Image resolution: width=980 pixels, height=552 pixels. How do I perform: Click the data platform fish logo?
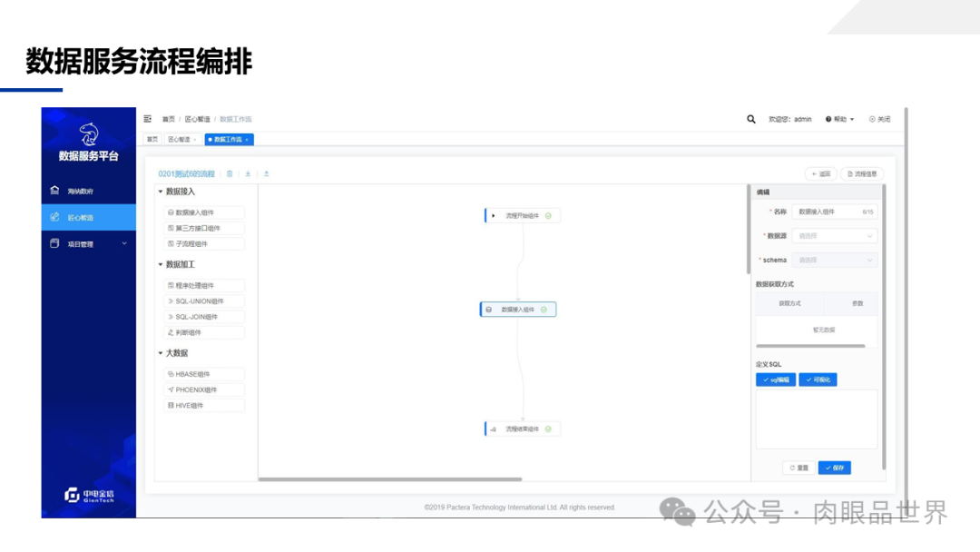point(89,133)
